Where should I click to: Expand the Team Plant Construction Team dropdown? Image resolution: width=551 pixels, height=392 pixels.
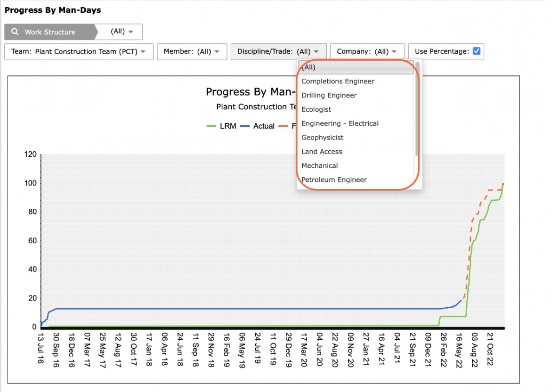click(79, 52)
